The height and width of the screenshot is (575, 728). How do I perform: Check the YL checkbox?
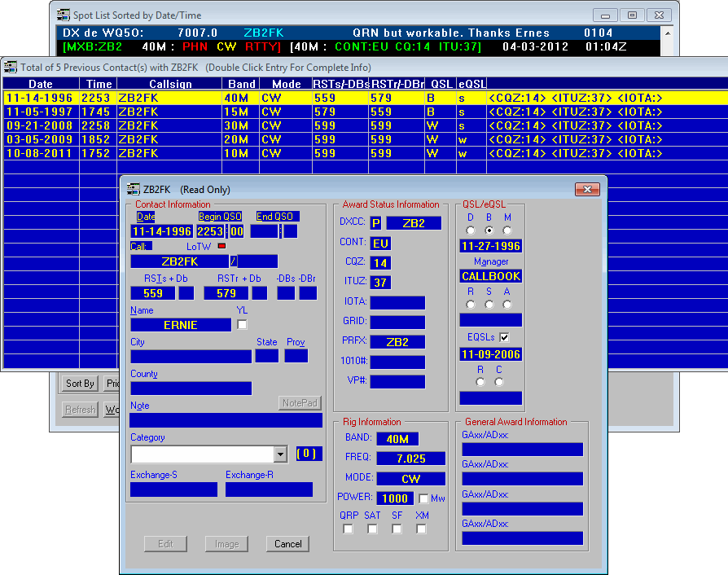pyautogui.click(x=242, y=325)
